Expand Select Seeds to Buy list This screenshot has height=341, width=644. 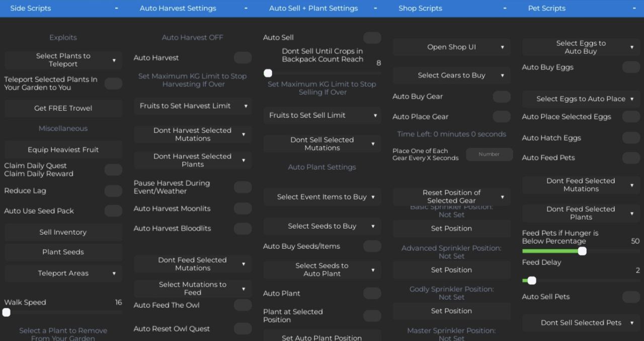coord(322,227)
